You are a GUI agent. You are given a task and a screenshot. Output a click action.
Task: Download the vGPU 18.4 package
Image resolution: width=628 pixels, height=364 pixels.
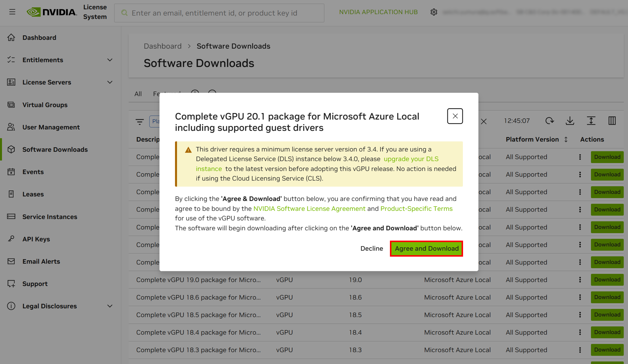(x=607, y=332)
